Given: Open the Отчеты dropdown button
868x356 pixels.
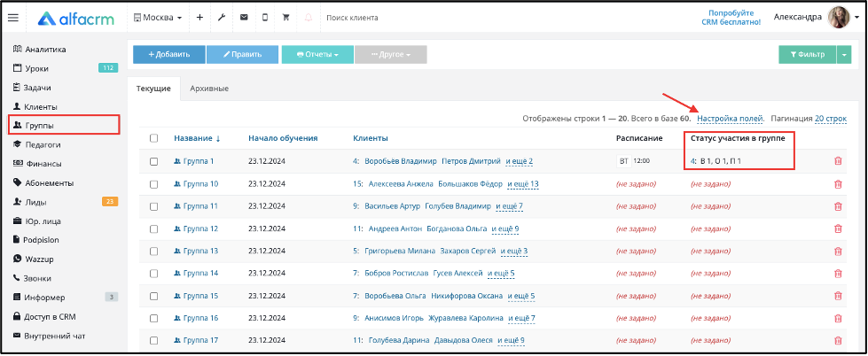Looking at the screenshot, I should click(317, 55).
